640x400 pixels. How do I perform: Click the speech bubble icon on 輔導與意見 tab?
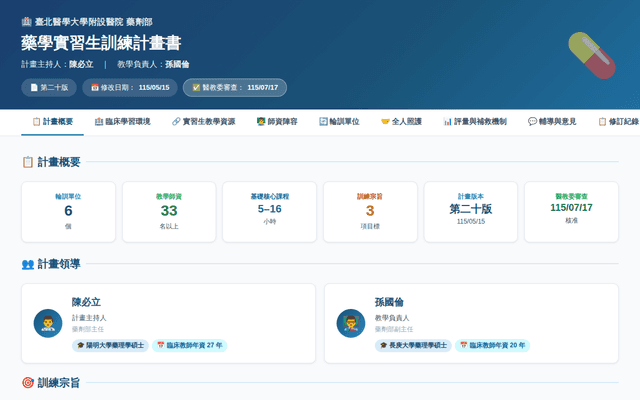[x=532, y=122]
